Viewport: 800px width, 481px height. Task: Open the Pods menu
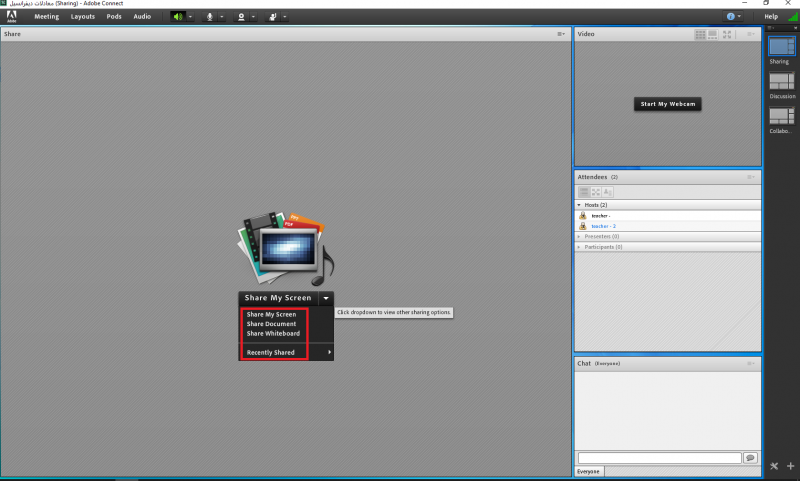coord(114,17)
